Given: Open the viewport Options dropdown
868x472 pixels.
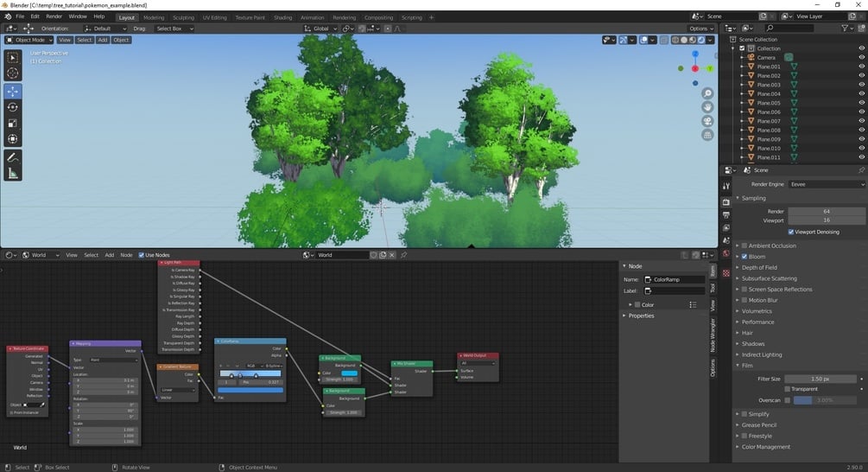Looking at the screenshot, I should [x=700, y=29].
